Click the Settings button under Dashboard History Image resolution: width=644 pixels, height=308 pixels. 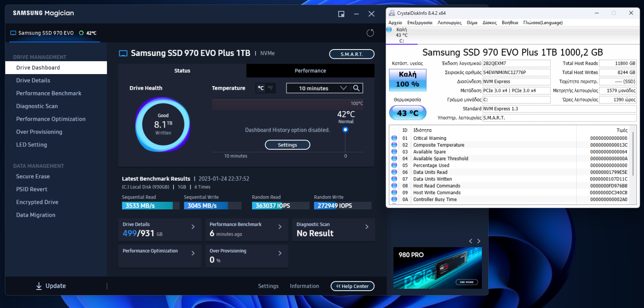[x=287, y=145]
